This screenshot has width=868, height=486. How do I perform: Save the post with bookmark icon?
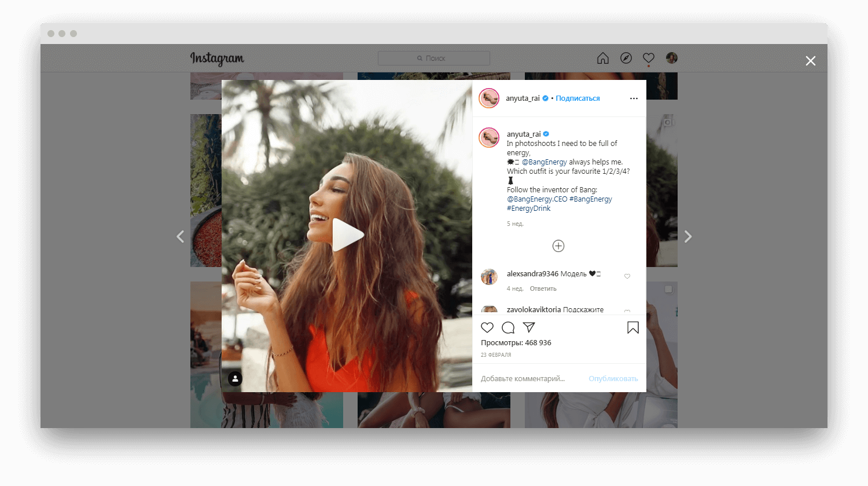[x=633, y=328]
